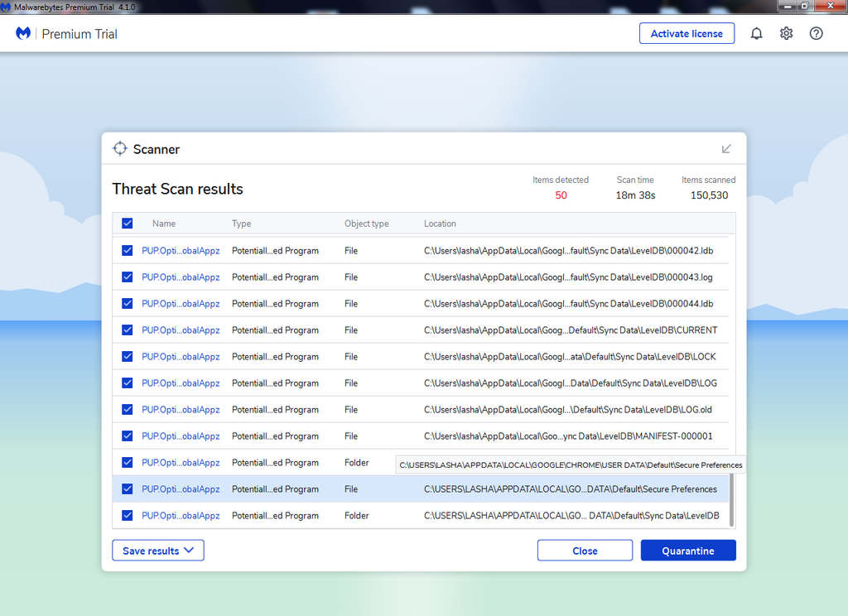Sort by the Object type column header

367,224
